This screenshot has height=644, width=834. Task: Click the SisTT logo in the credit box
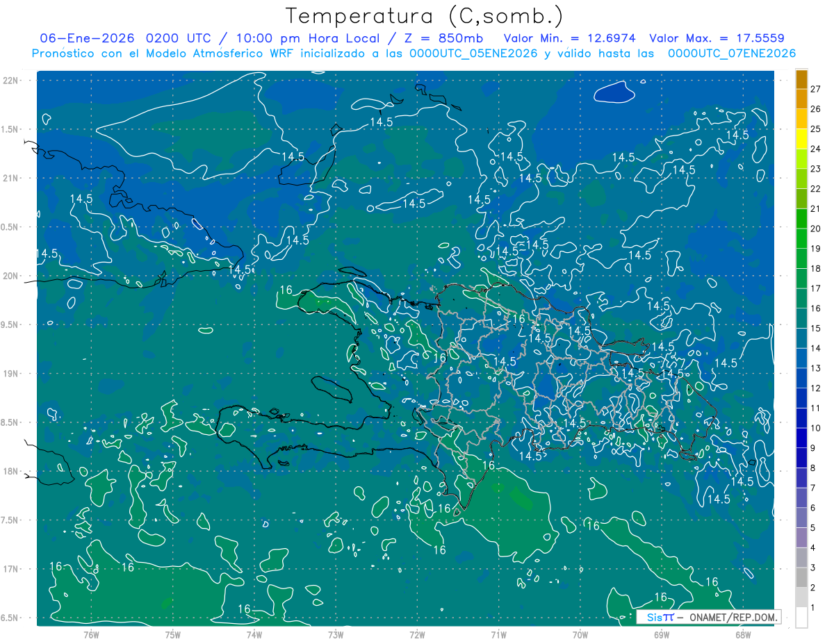(x=660, y=617)
